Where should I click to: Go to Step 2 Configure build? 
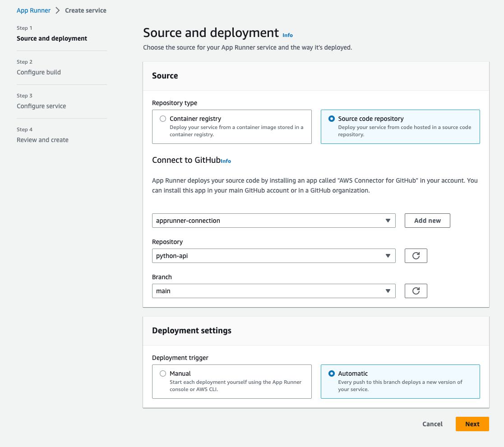click(39, 72)
